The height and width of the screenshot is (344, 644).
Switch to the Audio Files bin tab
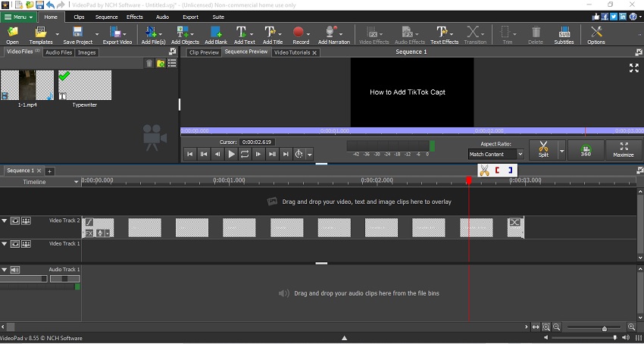coord(59,52)
